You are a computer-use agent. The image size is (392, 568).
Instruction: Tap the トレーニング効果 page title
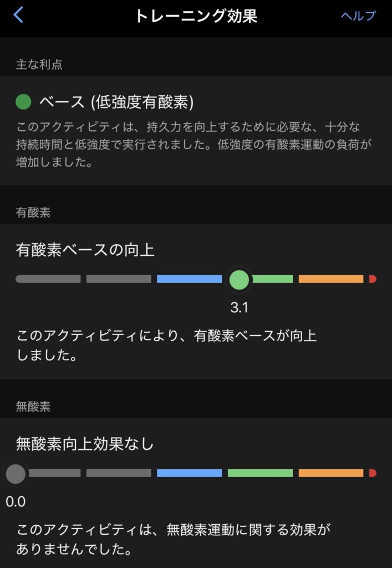point(196,16)
